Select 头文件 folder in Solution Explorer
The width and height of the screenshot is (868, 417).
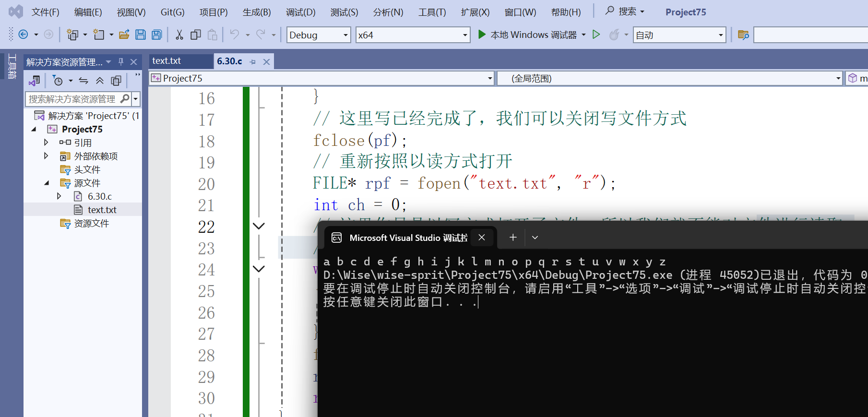[87, 169]
